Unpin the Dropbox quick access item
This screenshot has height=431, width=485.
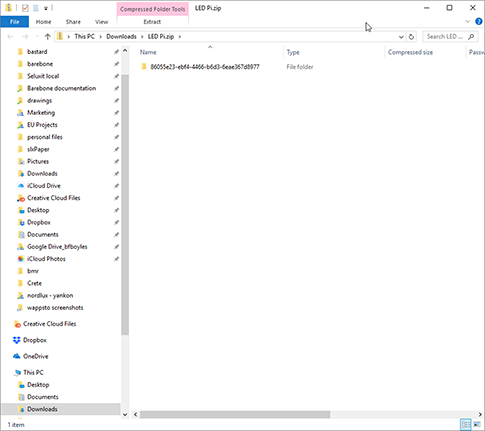(x=116, y=222)
